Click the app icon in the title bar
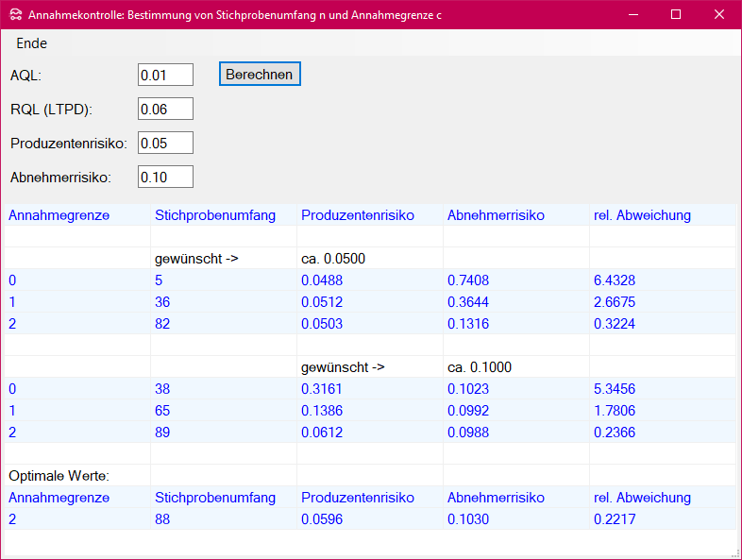 15,15
